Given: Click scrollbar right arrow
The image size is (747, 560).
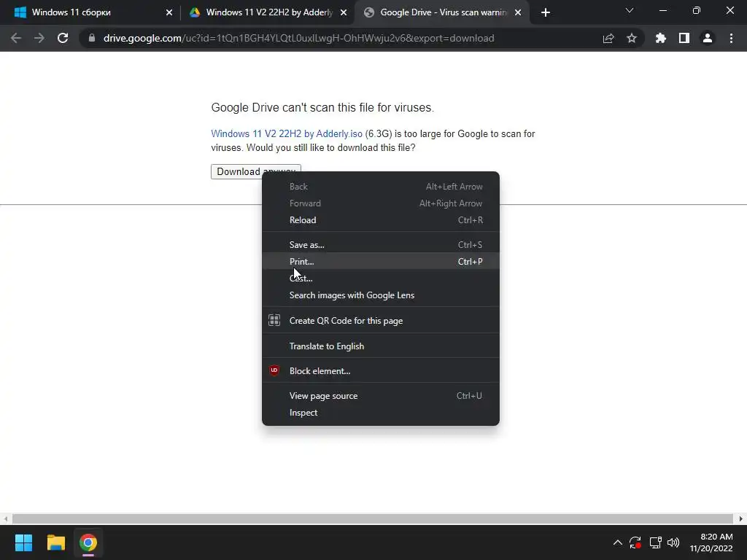Looking at the screenshot, I should pyautogui.click(x=741, y=518).
